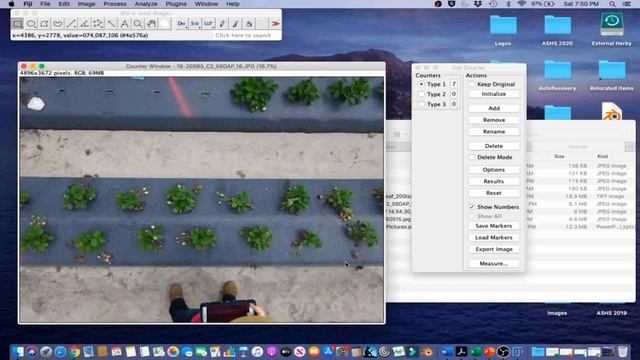This screenshot has height=360, width=640.
Task: Open the Image menu
Action: click(87, 4)
